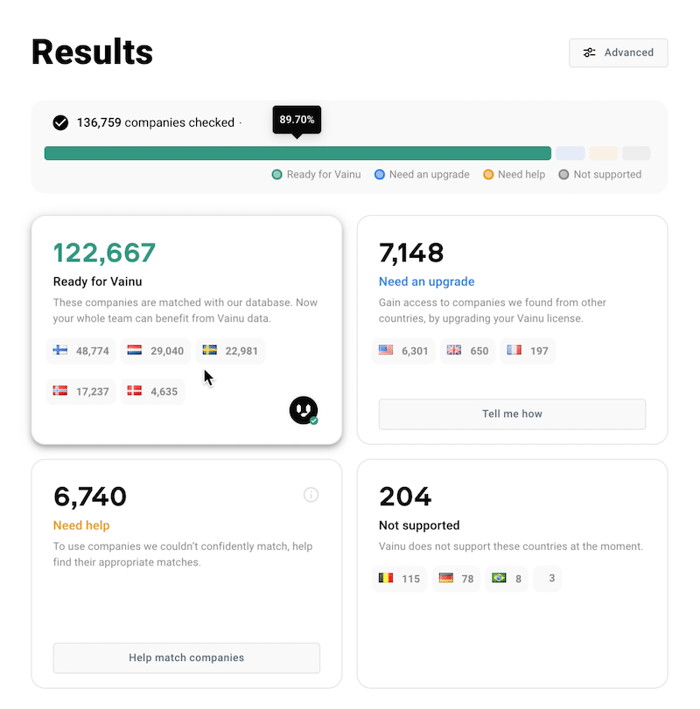This screenshot has width=700, height=709.
Task: Click the Brazil flag chip showing 8
Action: pos(506,579)
